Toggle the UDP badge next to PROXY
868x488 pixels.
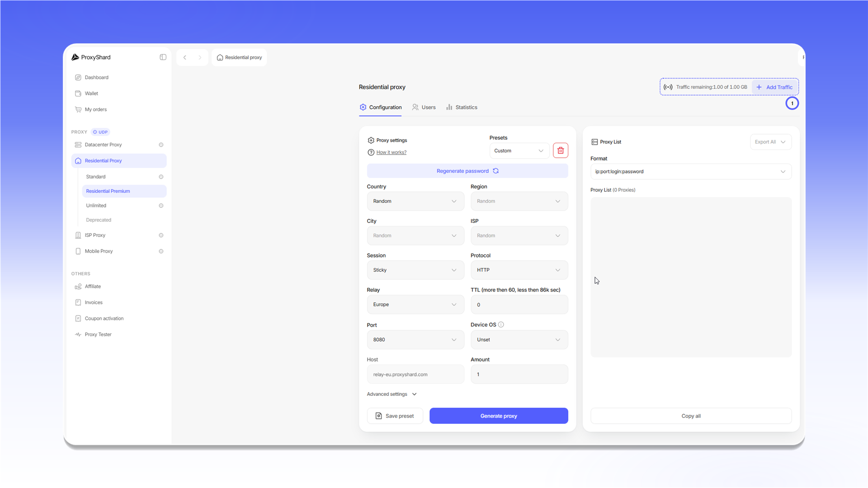point(100,132)
